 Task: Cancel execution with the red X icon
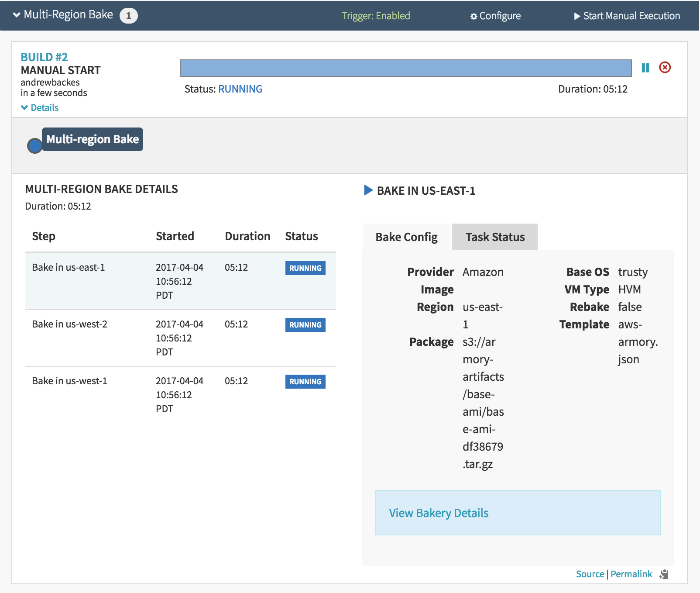click(665, 67)
